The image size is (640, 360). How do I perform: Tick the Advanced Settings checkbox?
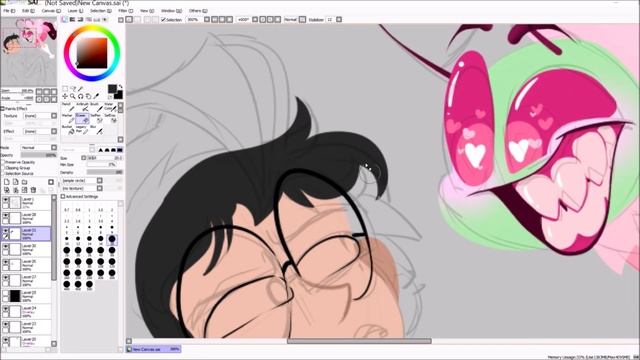pyautogui.click(x=63, y=197)
